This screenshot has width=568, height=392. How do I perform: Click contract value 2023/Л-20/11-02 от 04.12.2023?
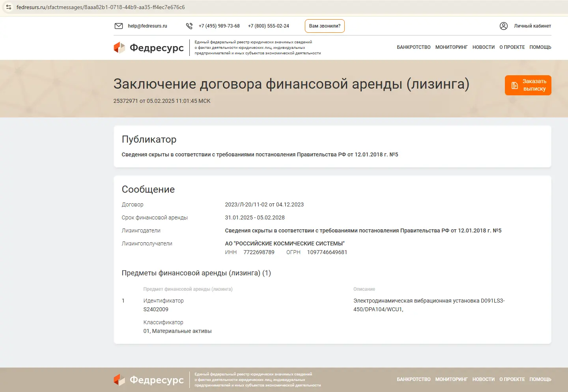264,204
